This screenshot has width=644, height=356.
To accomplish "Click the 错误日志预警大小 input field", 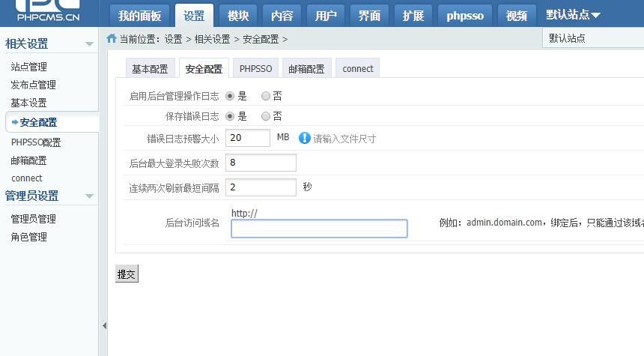I will point(248,138).
